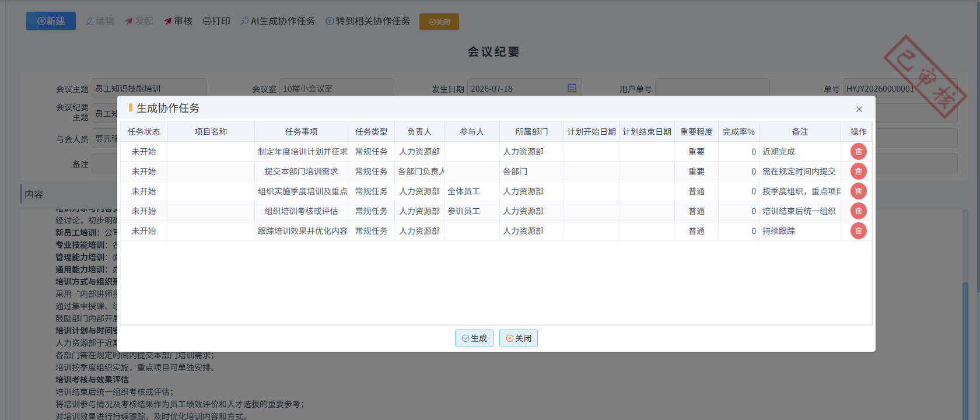The image size is (980, 420).
Task: Delete the 跟踪培训效果 task row
Action: point(858,231)
